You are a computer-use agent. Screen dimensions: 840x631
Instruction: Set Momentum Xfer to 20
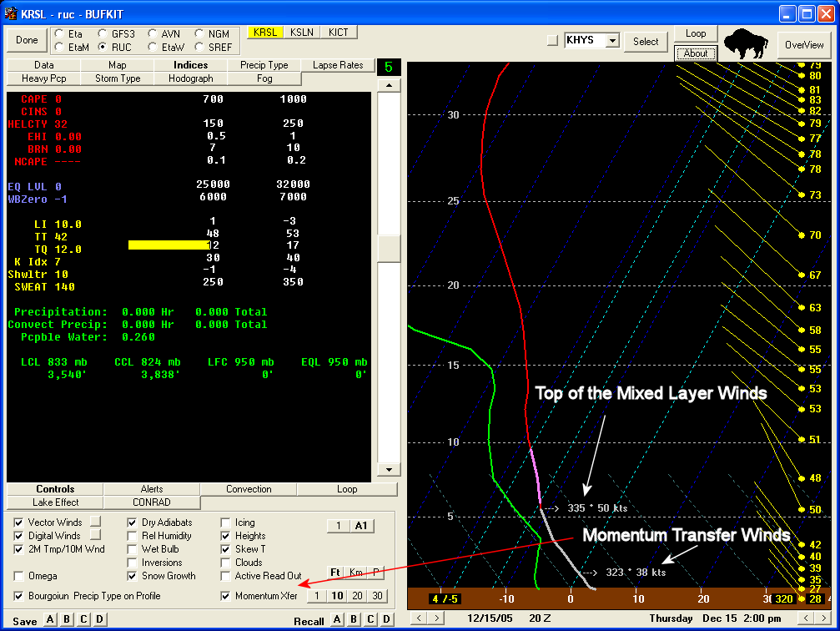(x=357, y=596)
